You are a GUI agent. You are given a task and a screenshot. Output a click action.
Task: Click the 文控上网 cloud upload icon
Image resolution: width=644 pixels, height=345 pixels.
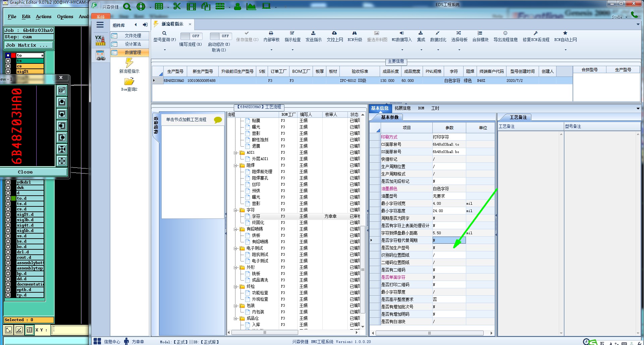pos(334,33)
